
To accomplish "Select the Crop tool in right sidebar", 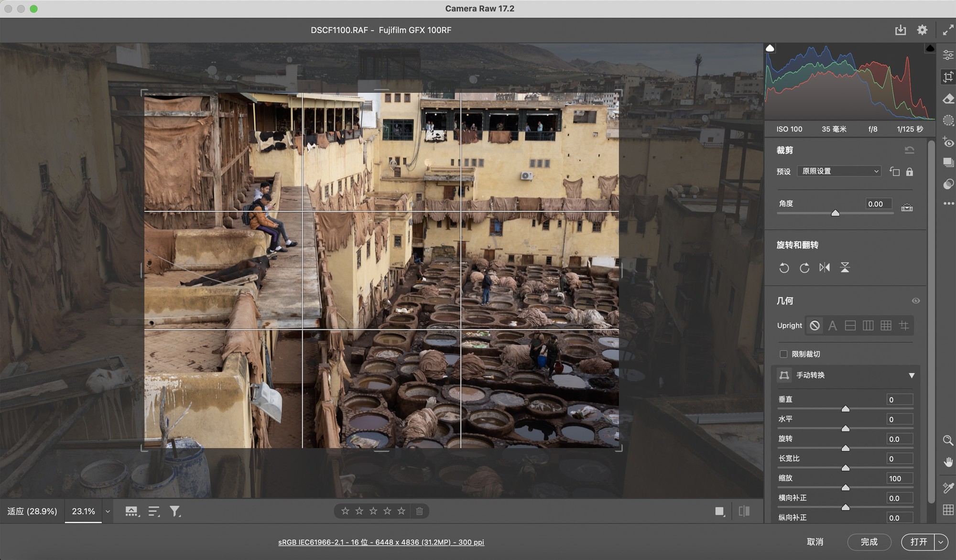I will [x=948, y=77].
